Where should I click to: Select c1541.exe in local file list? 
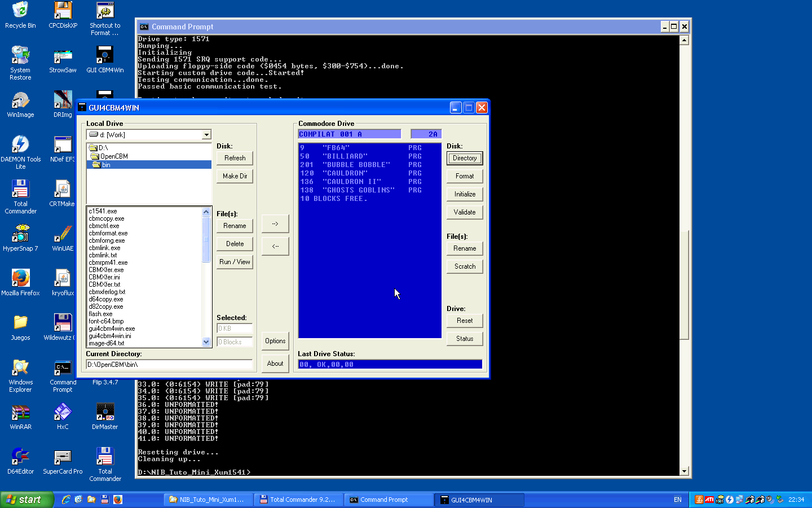point(103,211)
